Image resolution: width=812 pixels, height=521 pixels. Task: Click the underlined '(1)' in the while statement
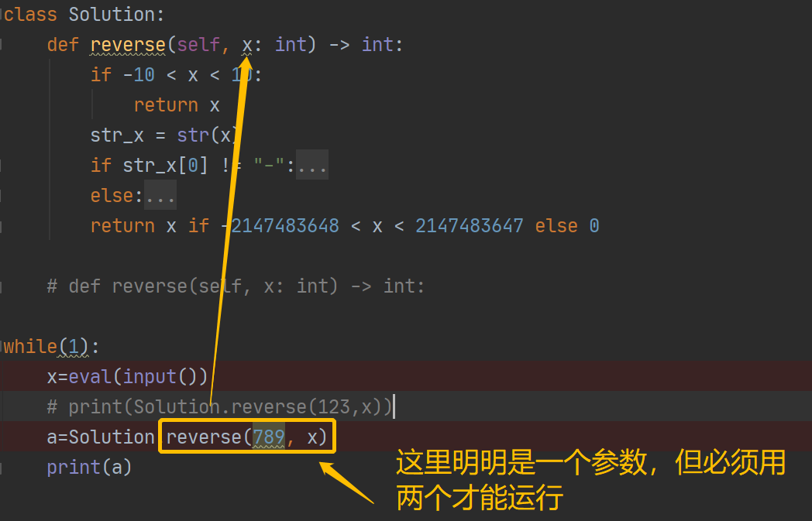[73, 347]
